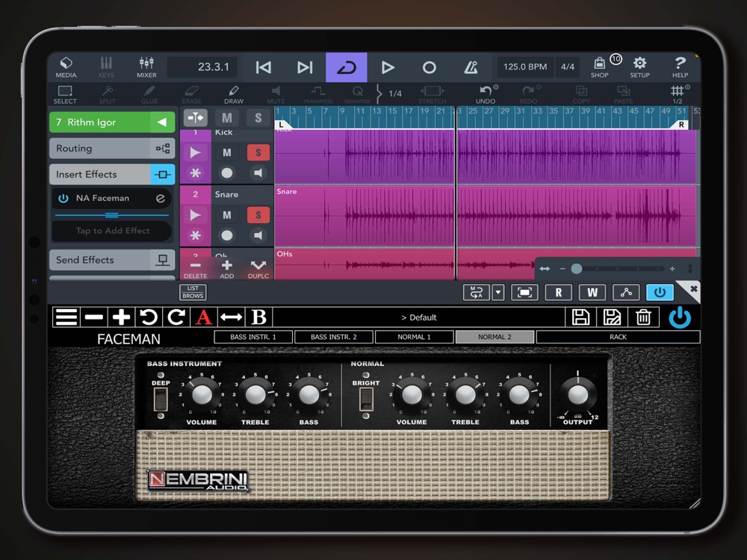Arm recording on the Kick track

pos(227,173)
